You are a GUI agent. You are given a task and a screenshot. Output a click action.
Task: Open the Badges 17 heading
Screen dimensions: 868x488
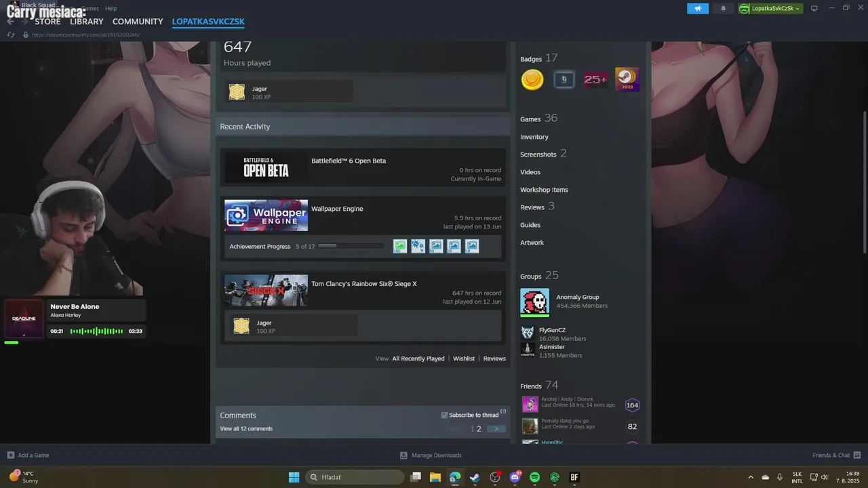click(538, 58)
